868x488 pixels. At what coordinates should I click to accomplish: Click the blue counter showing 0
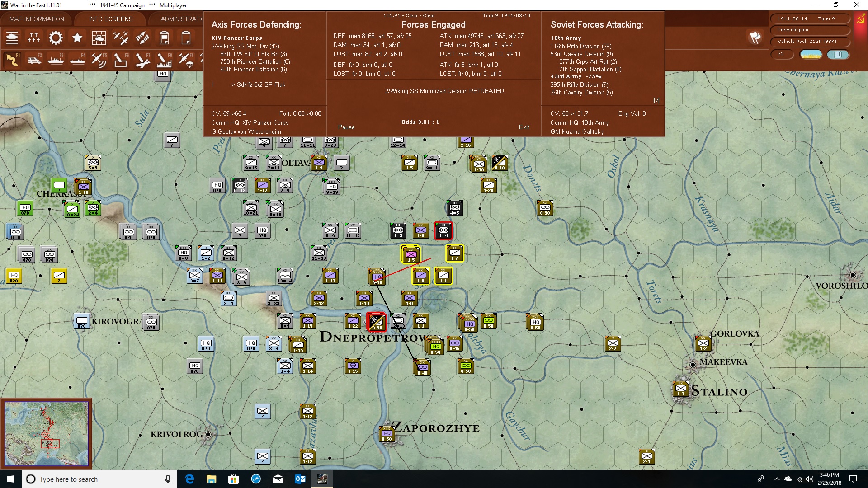[838, 54]
